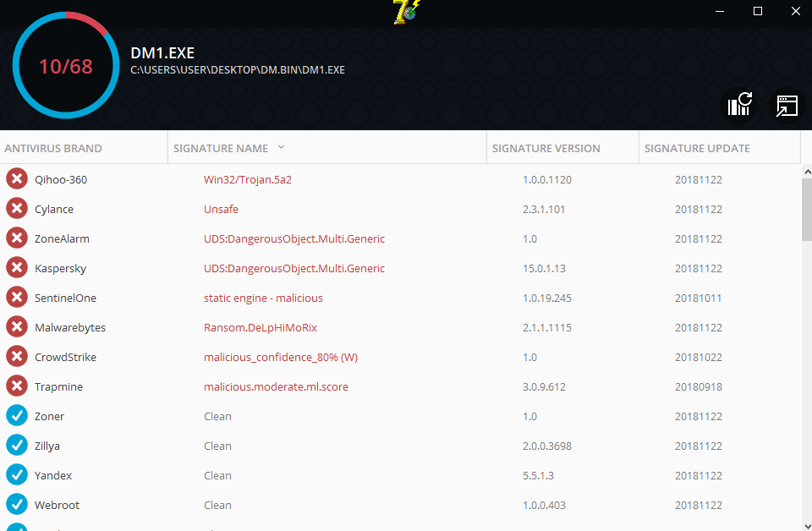
Task: Select the malicious_confidence_80% (W) signature
Action: coord(281,357)
